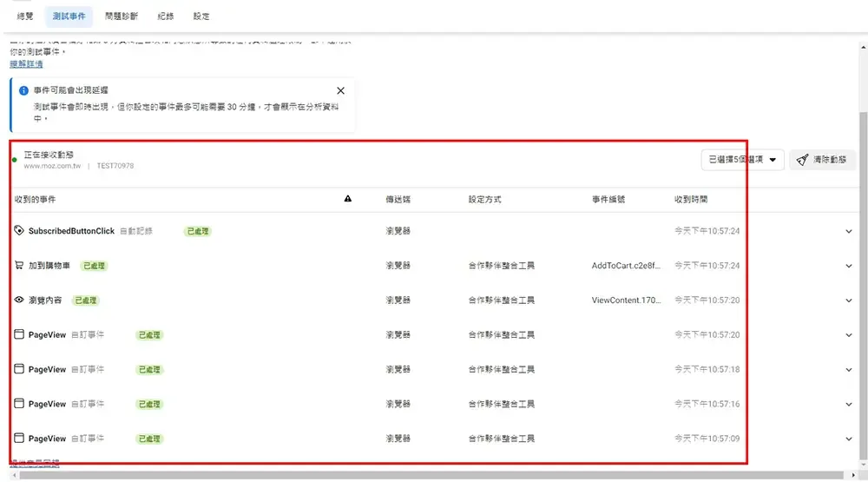Expand PageView row received at 10:57:18
868x482 pixels.
point(849,370)
